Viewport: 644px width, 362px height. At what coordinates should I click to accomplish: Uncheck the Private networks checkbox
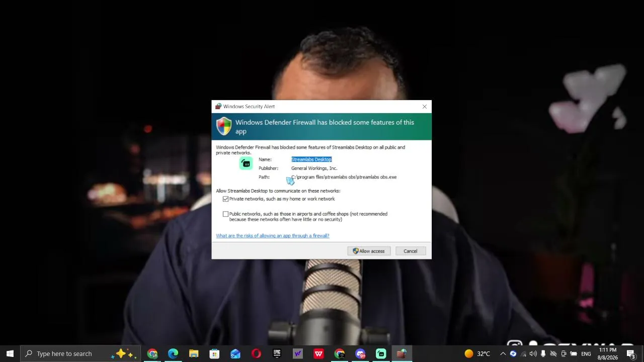click(225, 199)
